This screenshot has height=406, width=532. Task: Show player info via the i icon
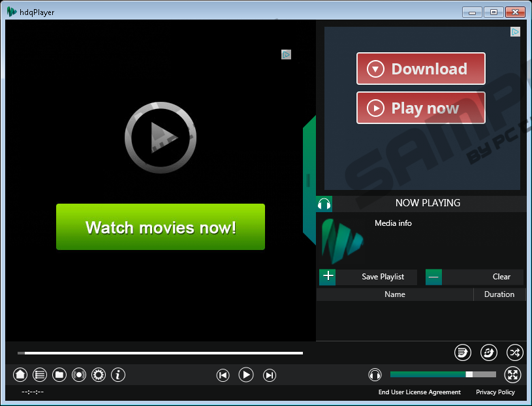point(118,375)
